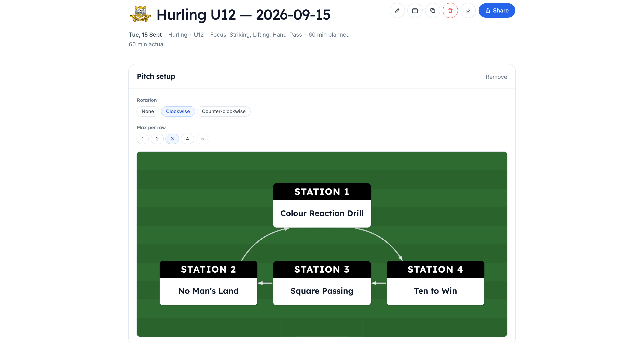This screenshot has width=644, height=344.
Task: Click the '60 min planned' text
Action: (x=329, y=35)
